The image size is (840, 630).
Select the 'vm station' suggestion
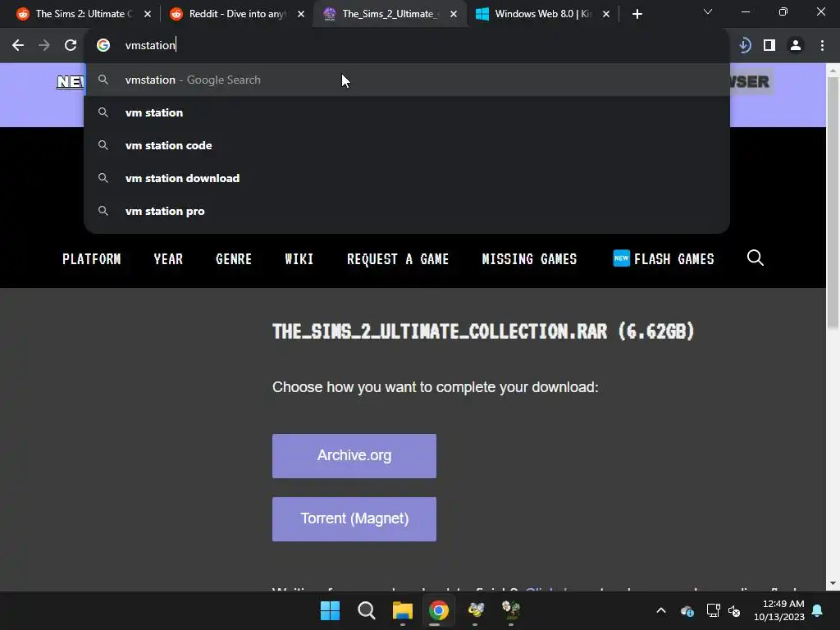coord(407,112)
